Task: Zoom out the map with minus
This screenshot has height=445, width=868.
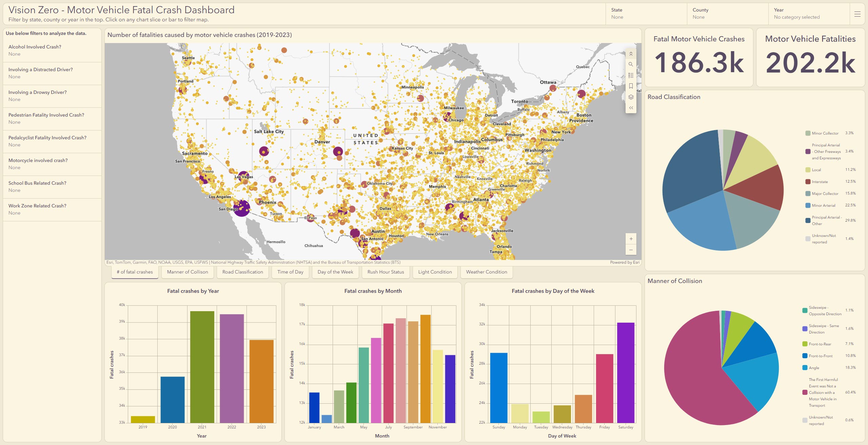Action: coord(631,250)
